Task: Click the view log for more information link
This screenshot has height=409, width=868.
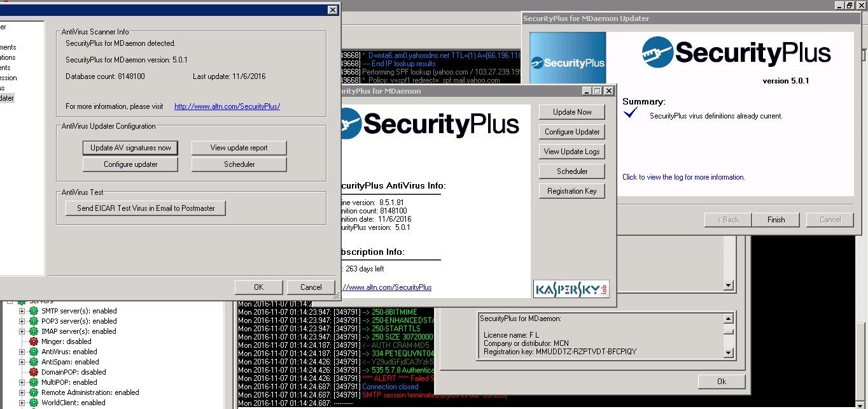Action: point(683,177)
